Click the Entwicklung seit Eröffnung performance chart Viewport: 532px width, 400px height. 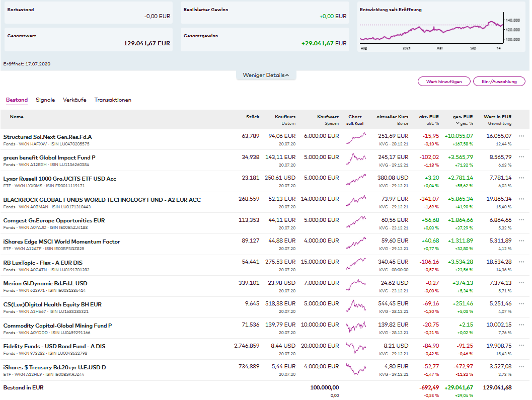pos(431,31)
